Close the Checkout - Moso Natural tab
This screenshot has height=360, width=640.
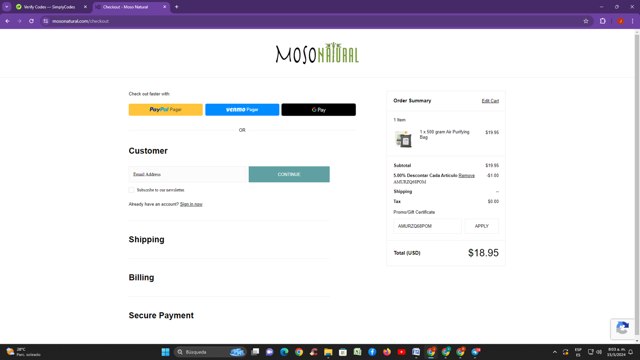(x=164, y=7)
